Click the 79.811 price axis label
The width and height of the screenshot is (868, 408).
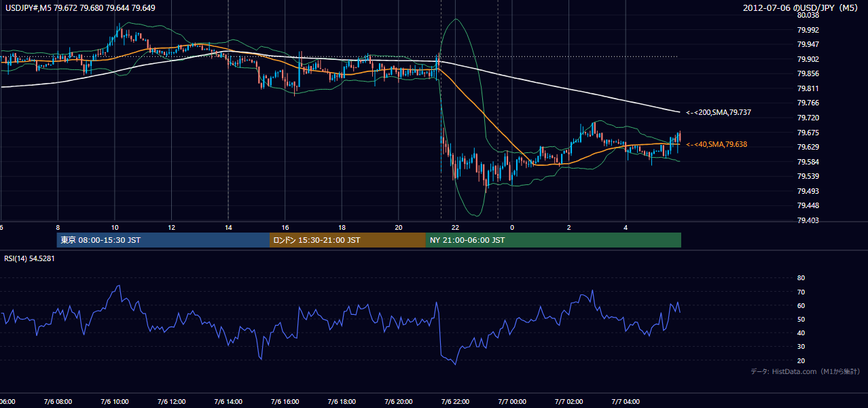point(808,88)
